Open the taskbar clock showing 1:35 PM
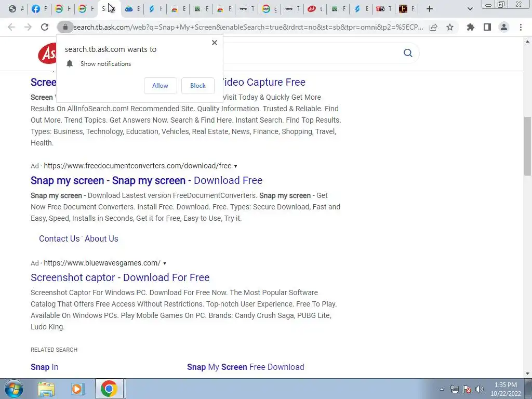This screenshot has width=532, height=399. [506, 389]
